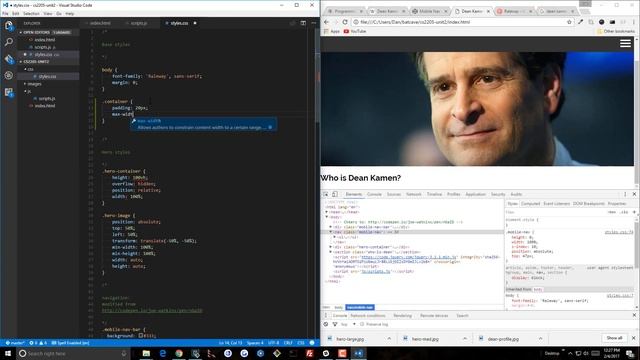Viewport: 640px width, 360px height.
Task: Collapse the css folder in Explorer
Action: pos(25,69)
